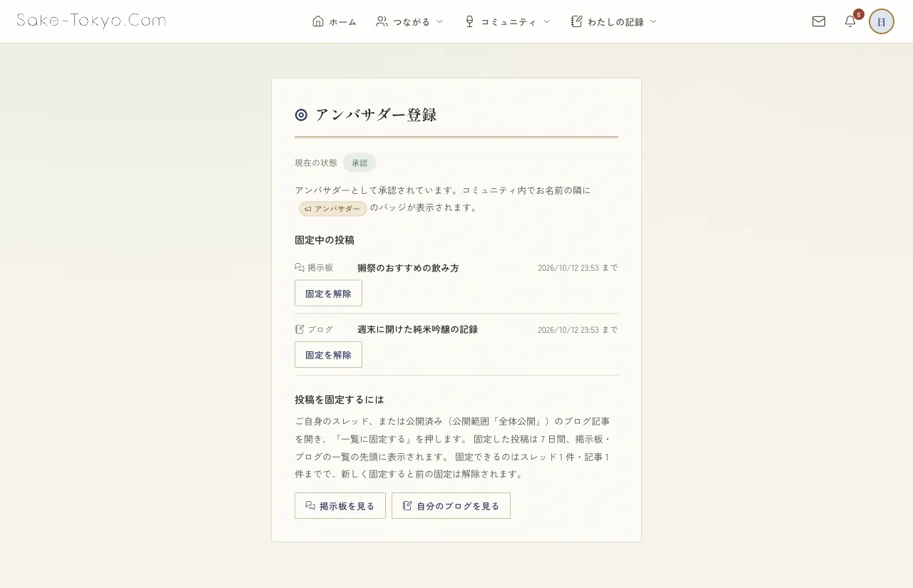Image resolution: width=913 pixels, height=588 pixels.
Task: Click the アンバサダー badge label
Action: point(337,209)
